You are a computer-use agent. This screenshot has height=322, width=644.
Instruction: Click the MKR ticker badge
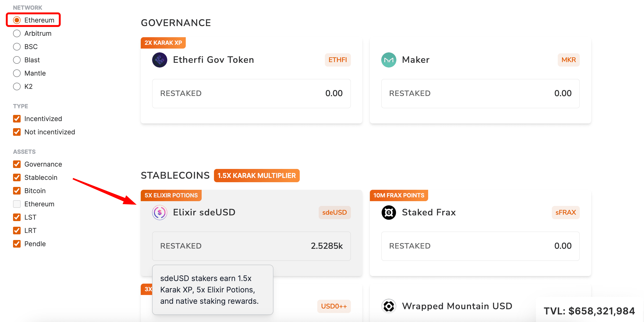pyautogui.click(x=568, y=60)
